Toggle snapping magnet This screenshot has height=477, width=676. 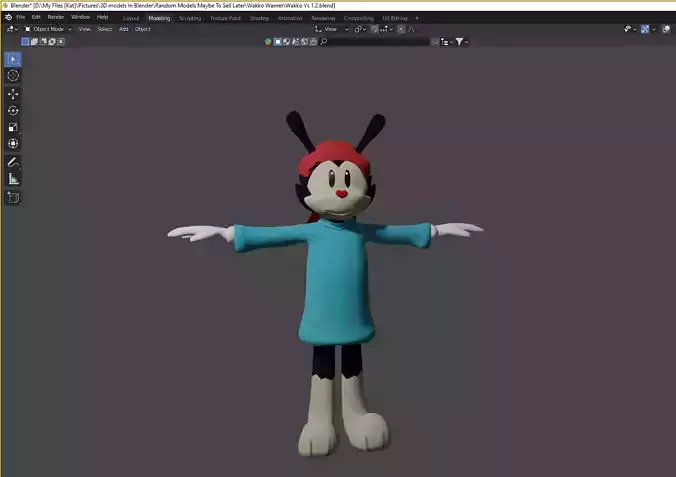[x=375, y=29]
